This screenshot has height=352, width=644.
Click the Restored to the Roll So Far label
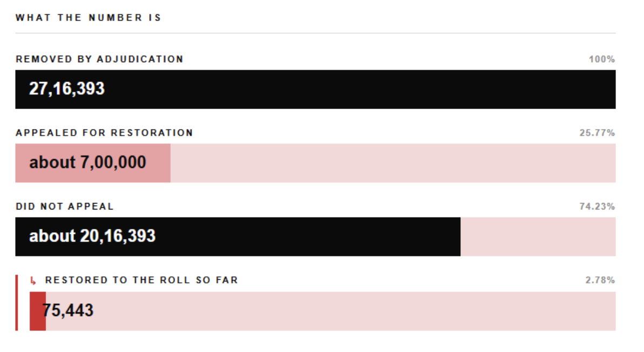(142, 280)
